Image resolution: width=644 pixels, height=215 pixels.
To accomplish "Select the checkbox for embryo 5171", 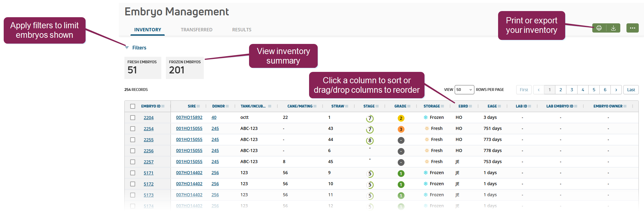I will (133, 173).
